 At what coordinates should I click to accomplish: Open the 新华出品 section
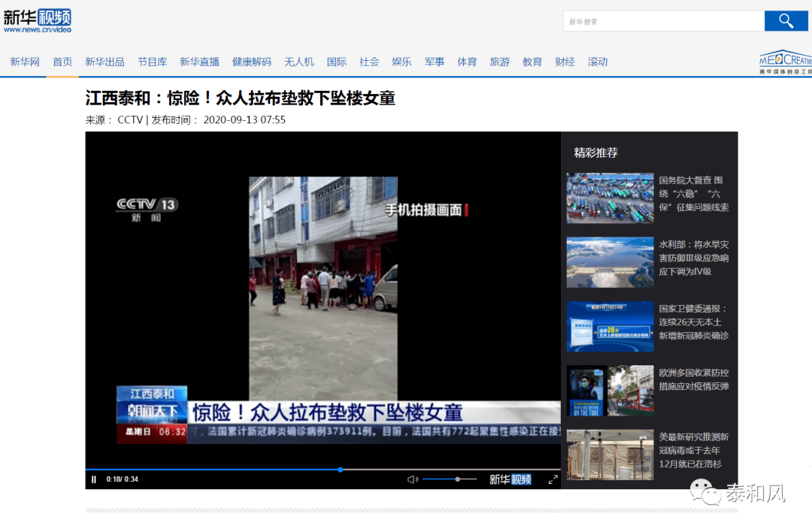pyautogui.click(x=105, y=62)
